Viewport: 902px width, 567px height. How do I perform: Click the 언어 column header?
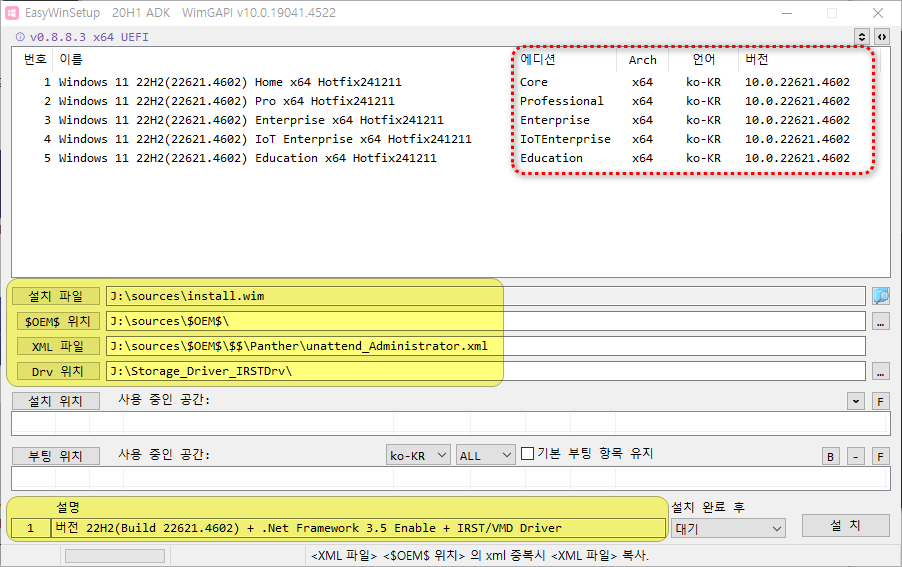(704, 59)
